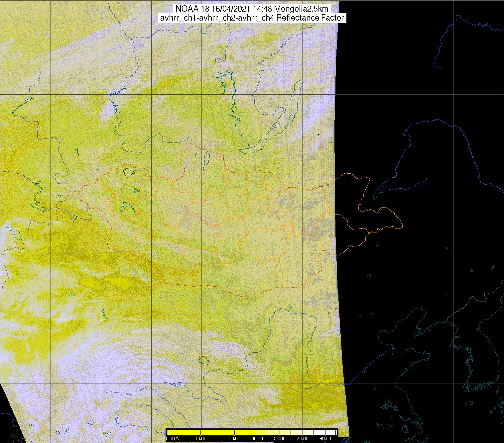Click the "10.00" color bar label

(x=201, y=438)
